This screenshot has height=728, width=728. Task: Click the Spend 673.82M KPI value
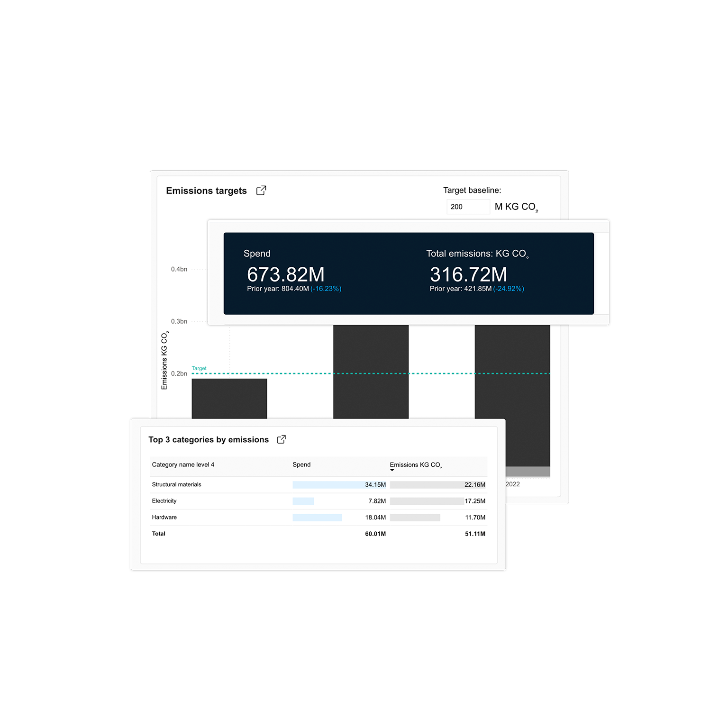[286, 274]
